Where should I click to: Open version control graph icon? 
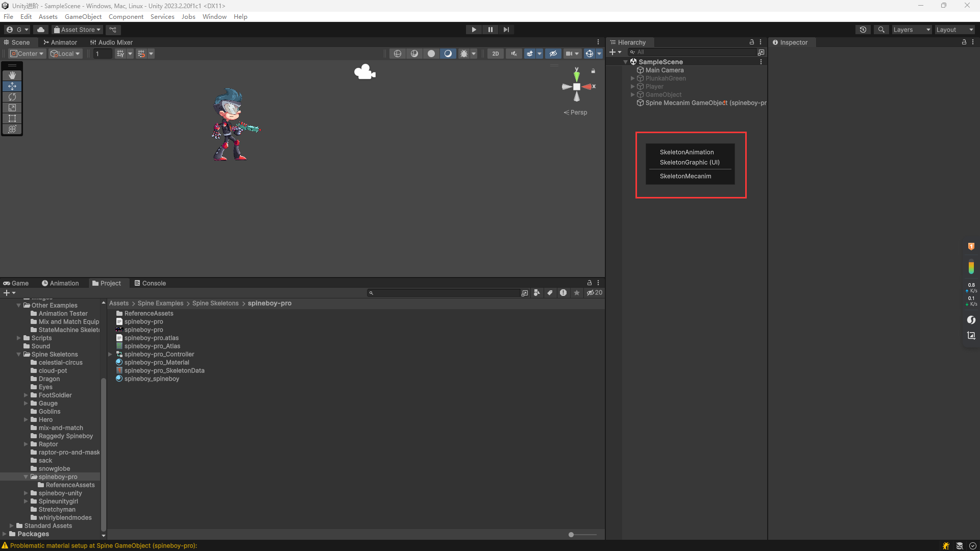pyautogui.click(x=113, y=30)
